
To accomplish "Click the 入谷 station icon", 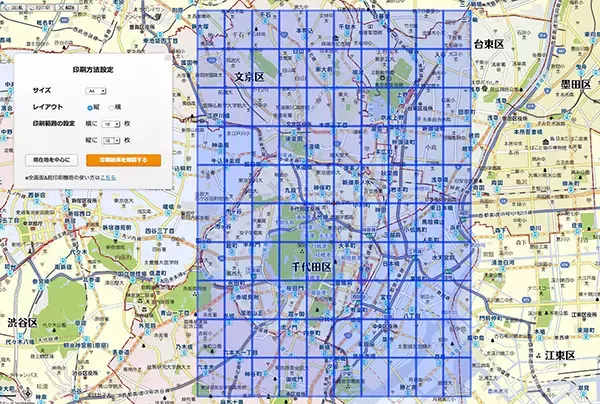I will pyautogui.click(x=440, y=60).
